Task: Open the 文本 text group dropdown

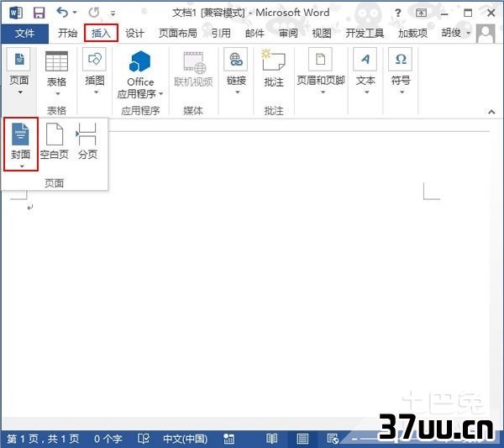Action: click(x=365, y=71)
